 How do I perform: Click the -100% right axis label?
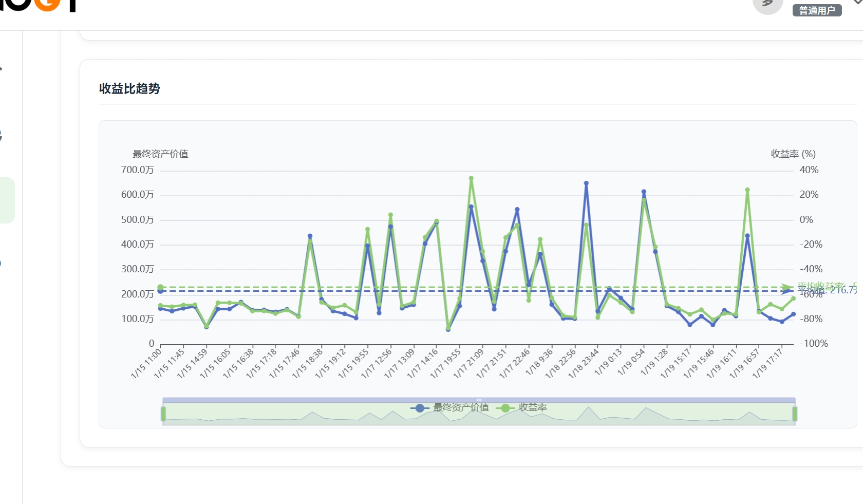point(814,344)
